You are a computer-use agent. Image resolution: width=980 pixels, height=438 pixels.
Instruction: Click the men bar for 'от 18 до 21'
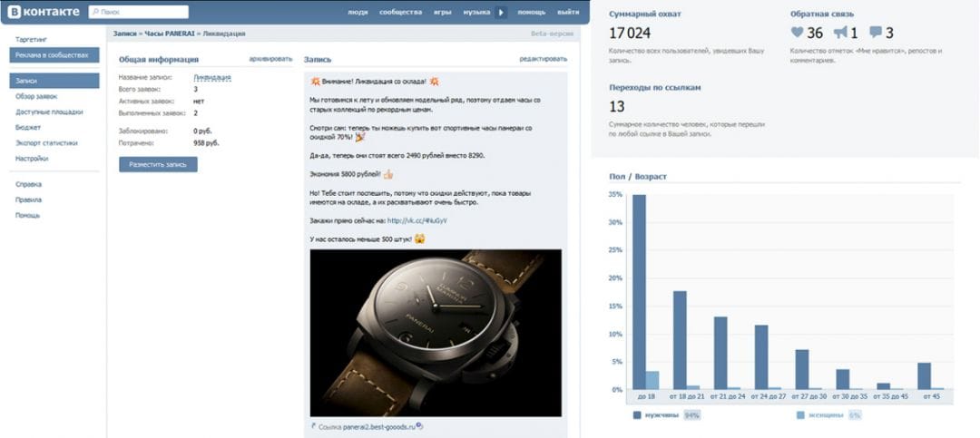coord(680,340)
